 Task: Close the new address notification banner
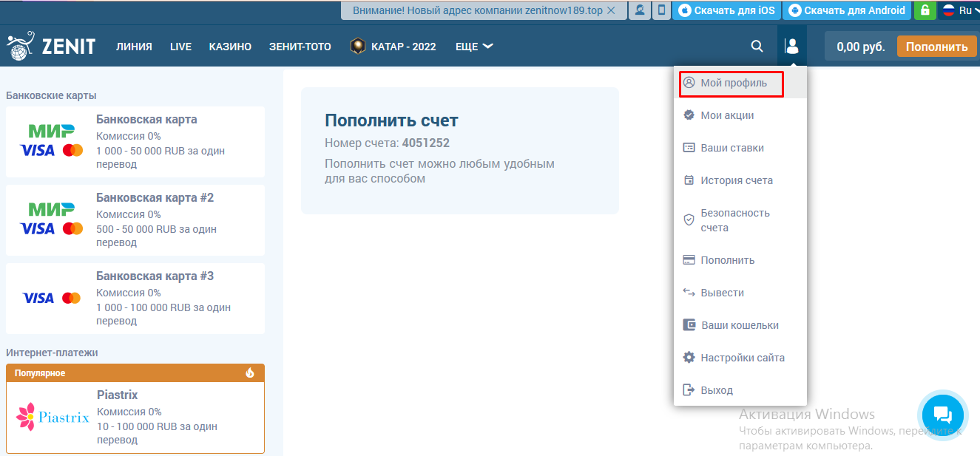tap(610, 10)
